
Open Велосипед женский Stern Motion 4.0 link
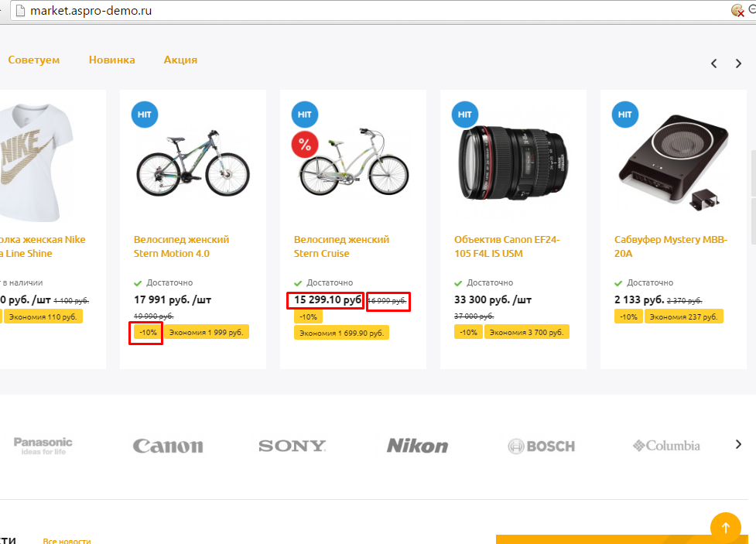[182, 246]
